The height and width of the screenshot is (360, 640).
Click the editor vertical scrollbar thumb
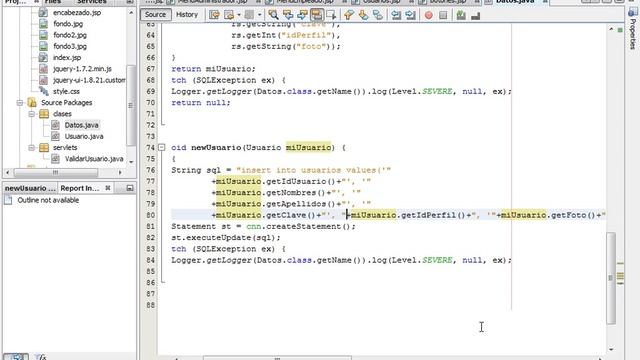(611, 278)
